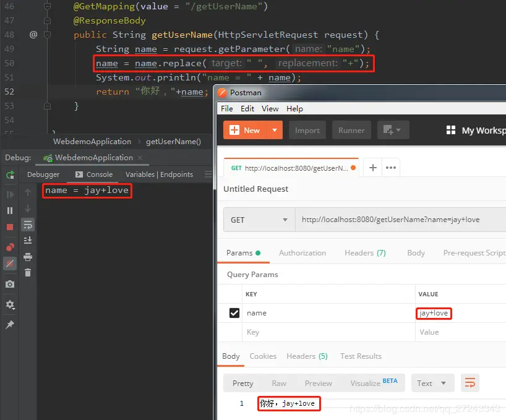Open thread dump camera icon
Image resolution: width=506 pixels, height=420 pixels.
(10, 284)
